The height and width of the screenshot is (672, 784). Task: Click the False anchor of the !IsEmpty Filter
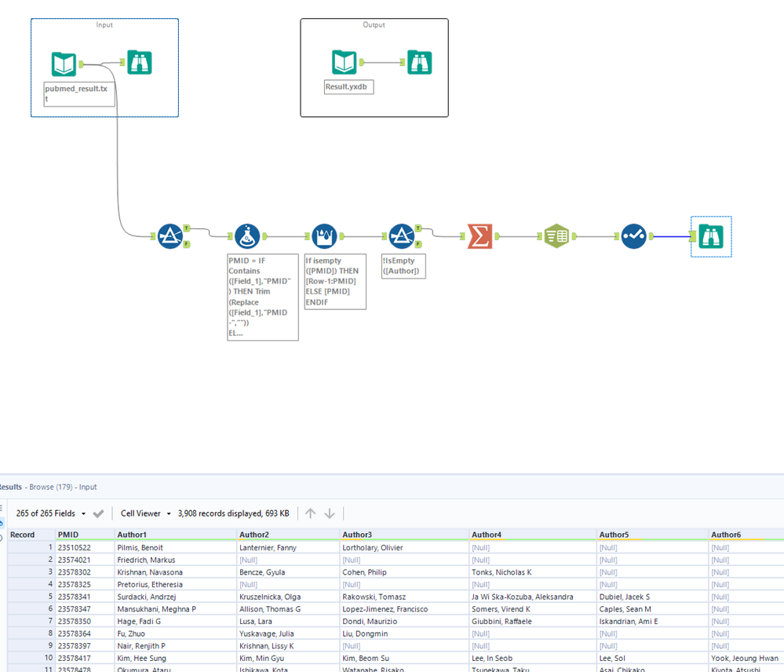(418, 244)
